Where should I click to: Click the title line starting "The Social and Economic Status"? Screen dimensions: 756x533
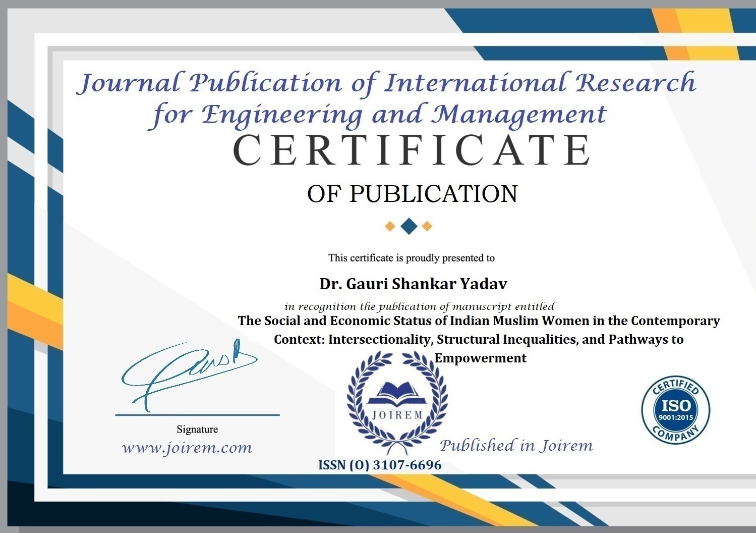tap(479, 321)
